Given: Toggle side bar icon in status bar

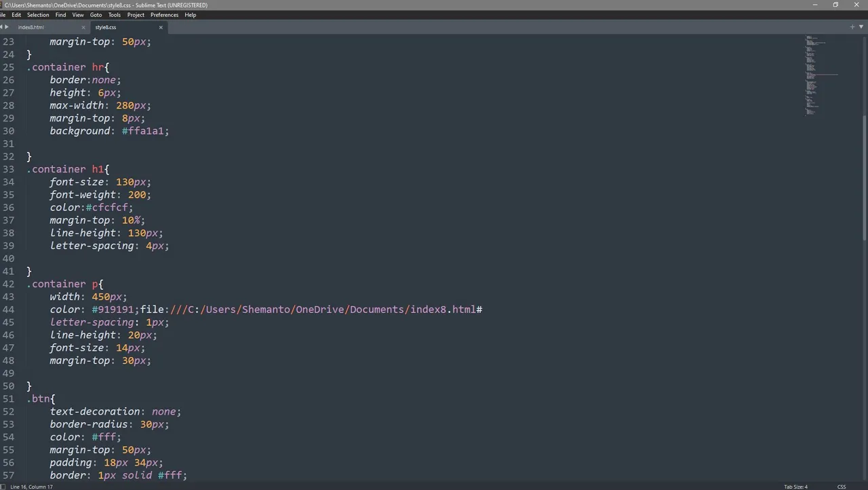Looking at the screenshot, I should tap(3, 487).
